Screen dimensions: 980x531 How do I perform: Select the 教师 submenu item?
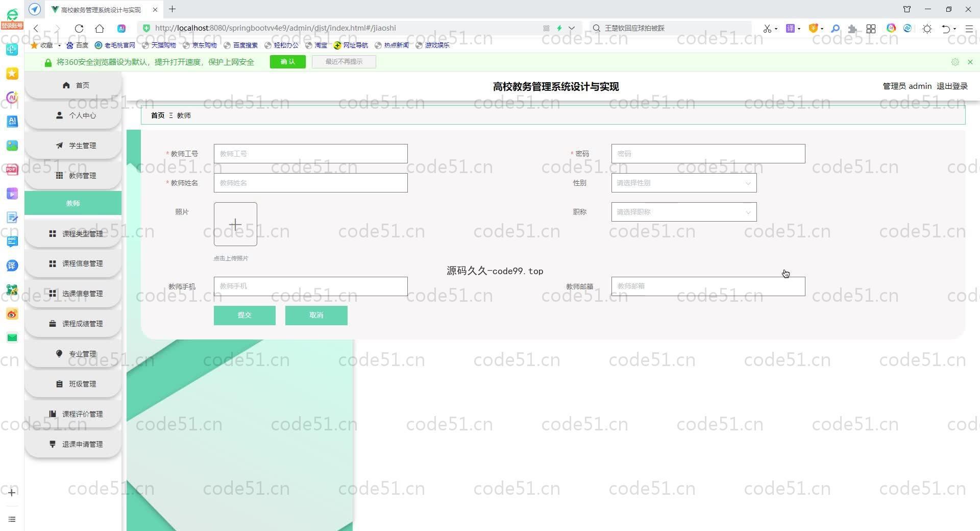coord(73,203)
